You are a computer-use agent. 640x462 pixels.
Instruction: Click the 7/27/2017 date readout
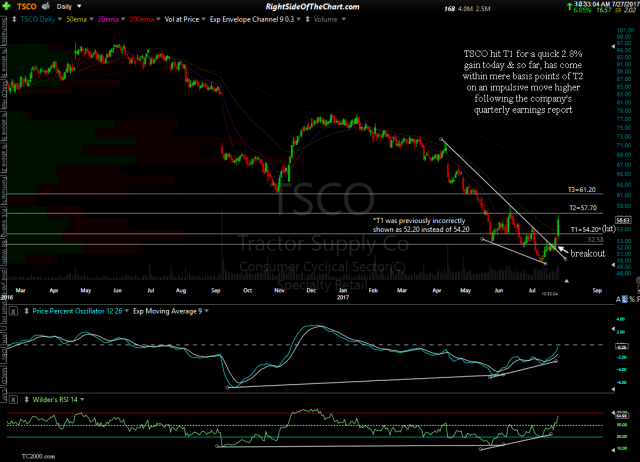click(x=626, y=4)
